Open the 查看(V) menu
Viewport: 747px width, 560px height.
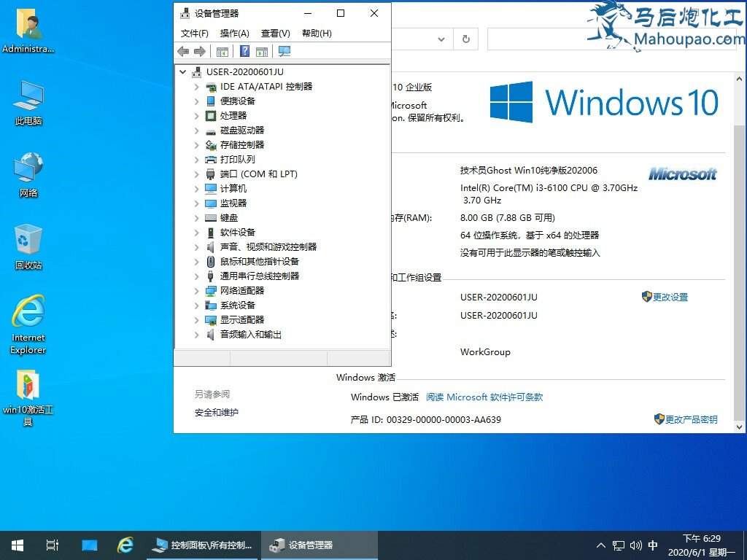[275, 33]
